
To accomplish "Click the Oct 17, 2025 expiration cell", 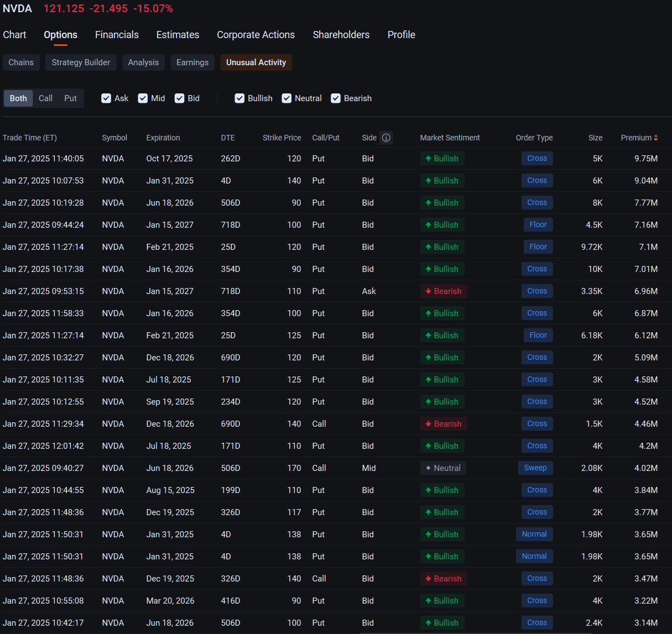I will tap(169, 159).
